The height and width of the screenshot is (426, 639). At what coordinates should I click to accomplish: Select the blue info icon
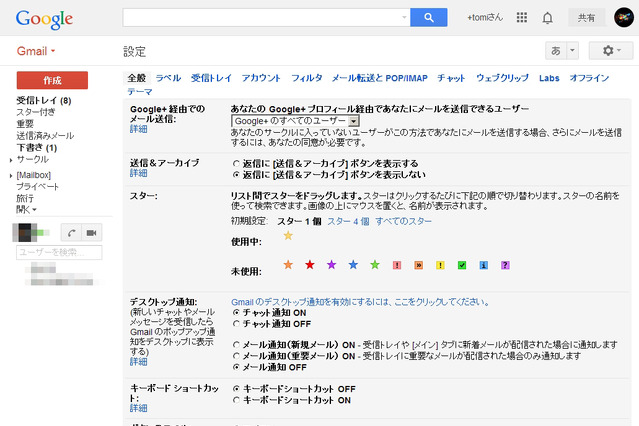tap(484, 265)
